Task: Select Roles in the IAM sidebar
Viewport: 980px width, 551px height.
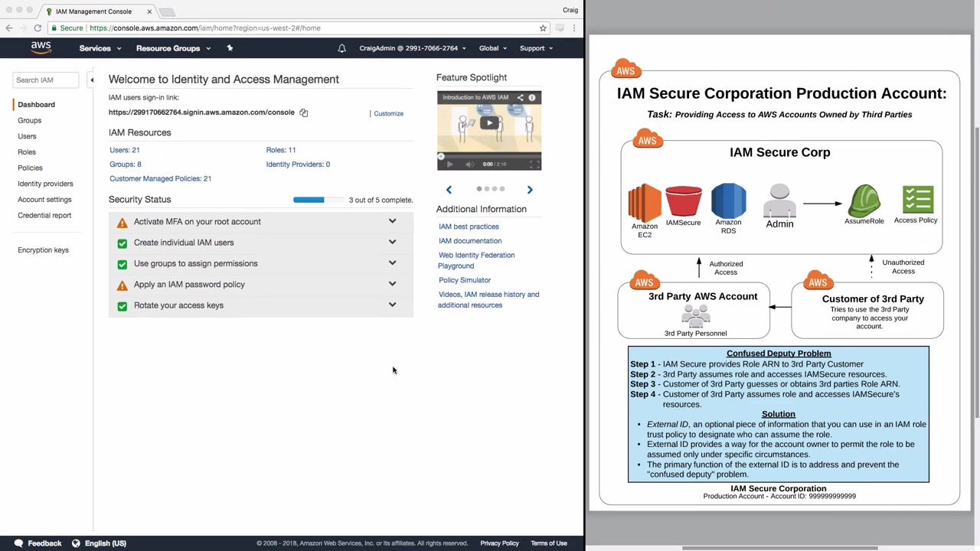Action: pos(27,152)
